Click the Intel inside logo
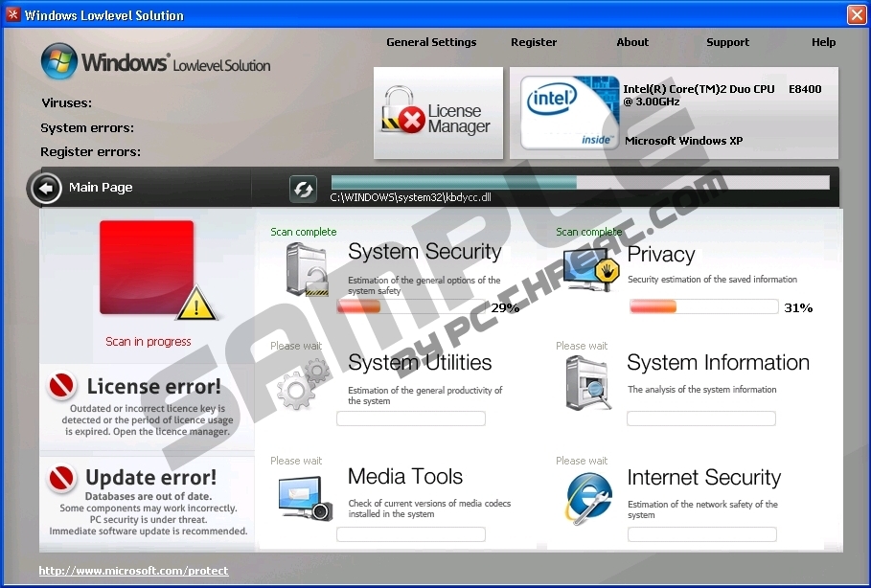 pos(569,113)
